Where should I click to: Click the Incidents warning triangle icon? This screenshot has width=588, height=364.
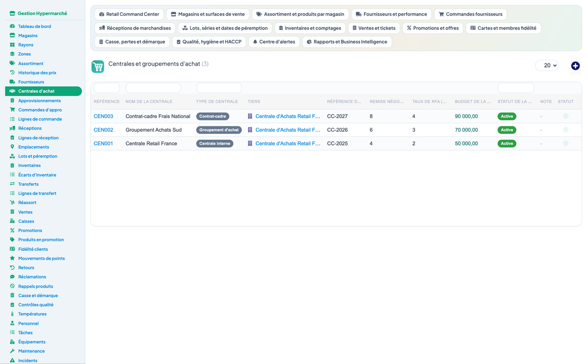(x=12, y=360)
